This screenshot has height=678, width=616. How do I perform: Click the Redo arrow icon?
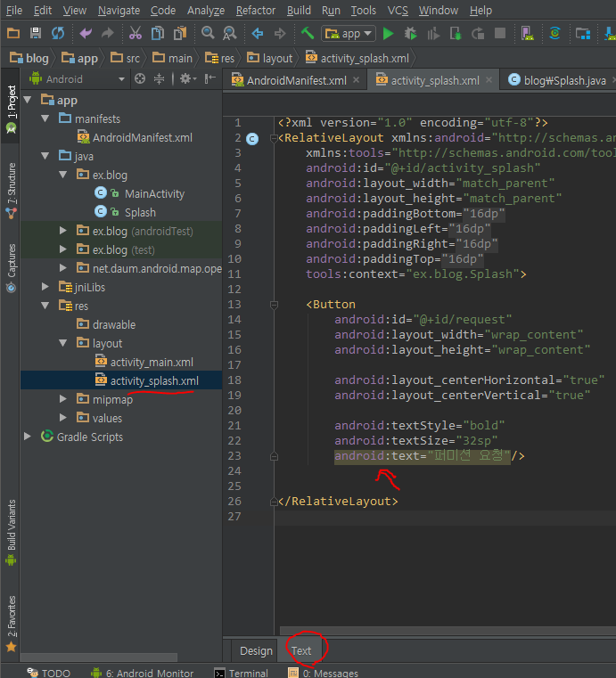click(107, 33)
